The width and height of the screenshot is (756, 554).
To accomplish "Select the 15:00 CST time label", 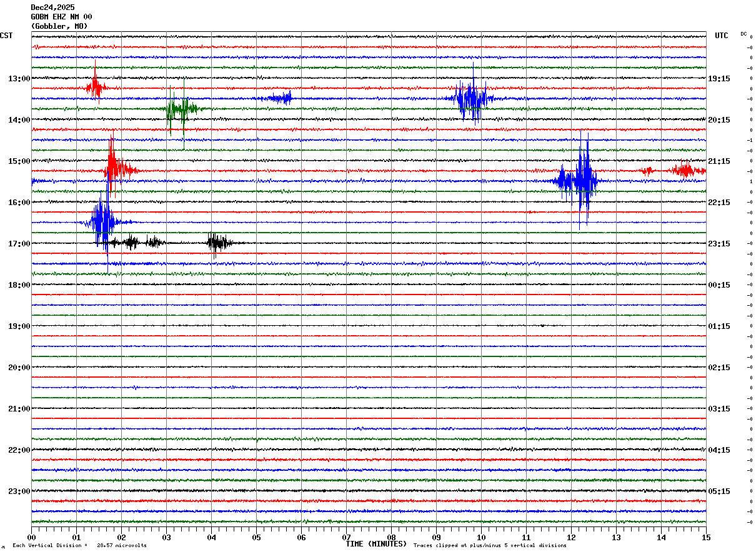I will coord(19,161).
